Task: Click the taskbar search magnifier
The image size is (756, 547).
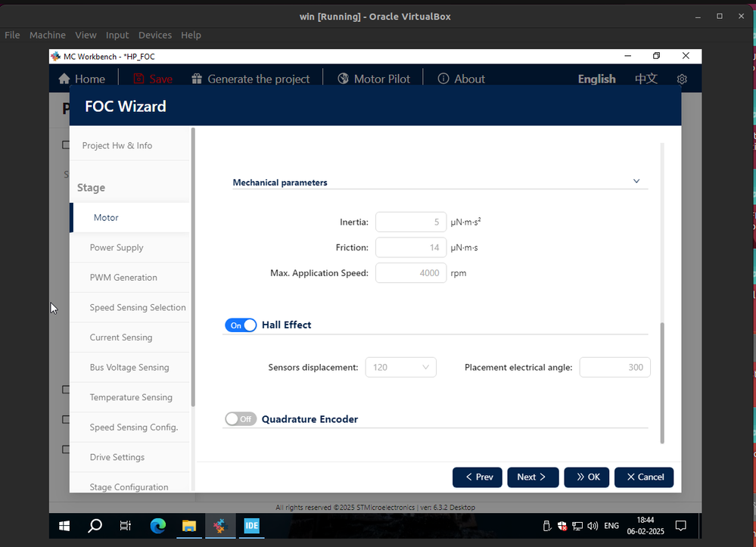Action: (95, 526)
